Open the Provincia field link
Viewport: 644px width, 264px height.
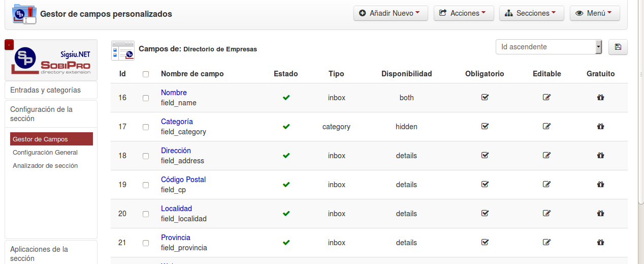[176, 238]
